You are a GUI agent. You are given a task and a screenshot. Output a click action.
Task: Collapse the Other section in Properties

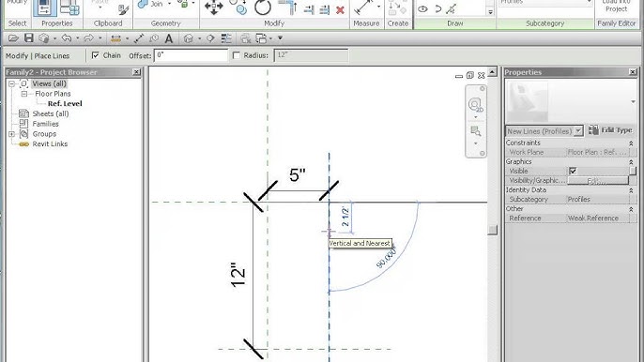[x=631, y=209]
